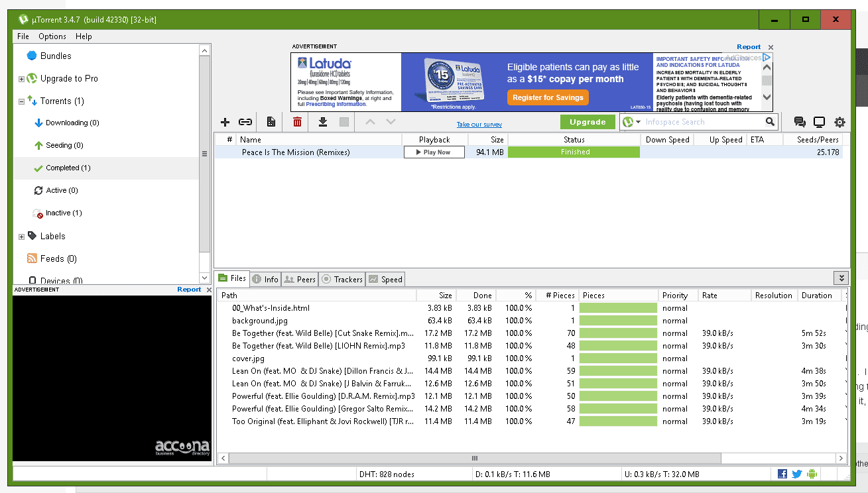Screen dimensions: 868x493
Task: Click Report link above sidebar advertisement
Action: [189, 290]
